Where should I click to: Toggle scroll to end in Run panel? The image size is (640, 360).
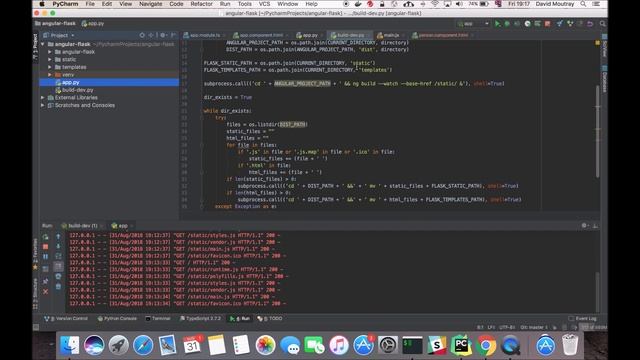click(58, 266)
